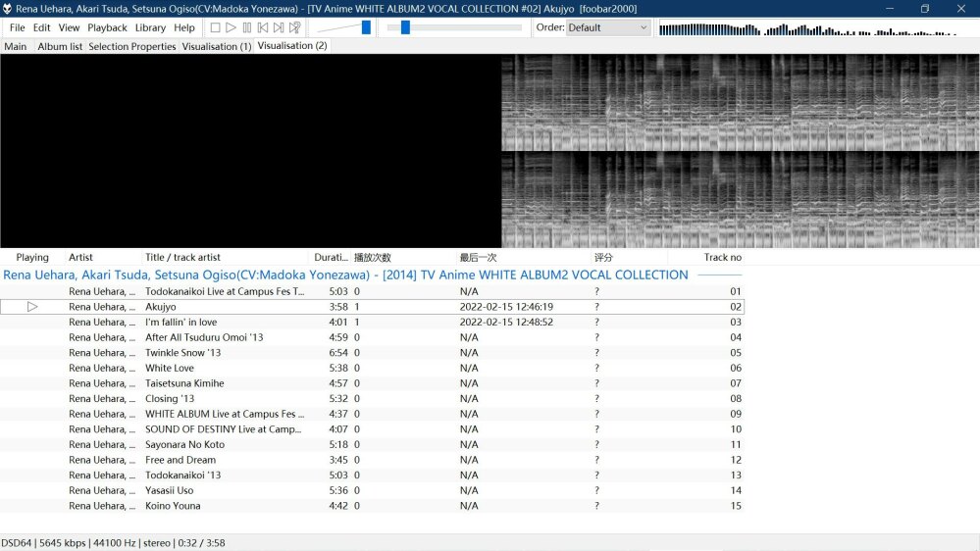Select track White Love

(x=372, y=368)
